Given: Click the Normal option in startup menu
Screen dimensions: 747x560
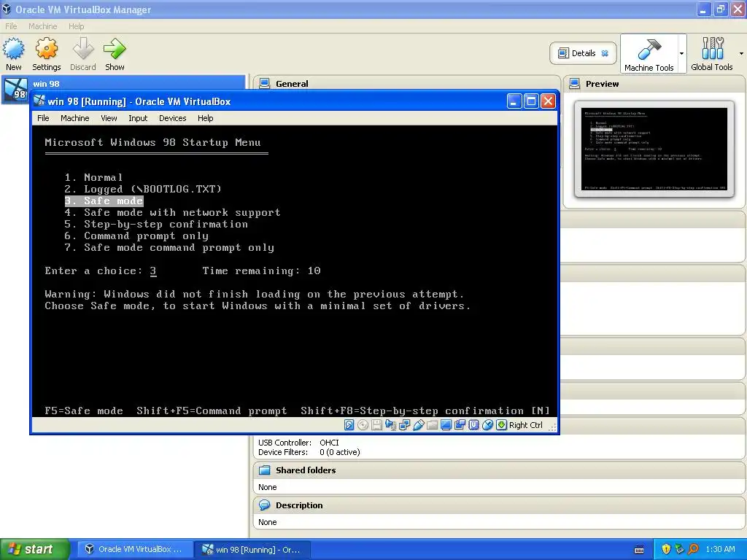Looking at the screenshot, I should [x=94, y=177].
